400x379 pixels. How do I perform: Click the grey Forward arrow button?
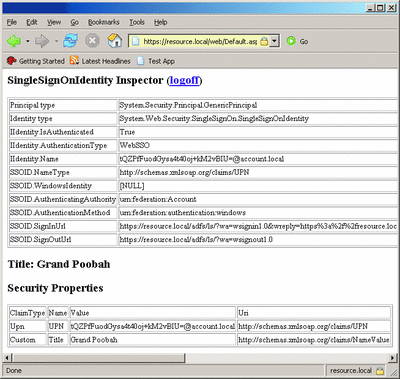pyautogui.click(x=42, y=41)
